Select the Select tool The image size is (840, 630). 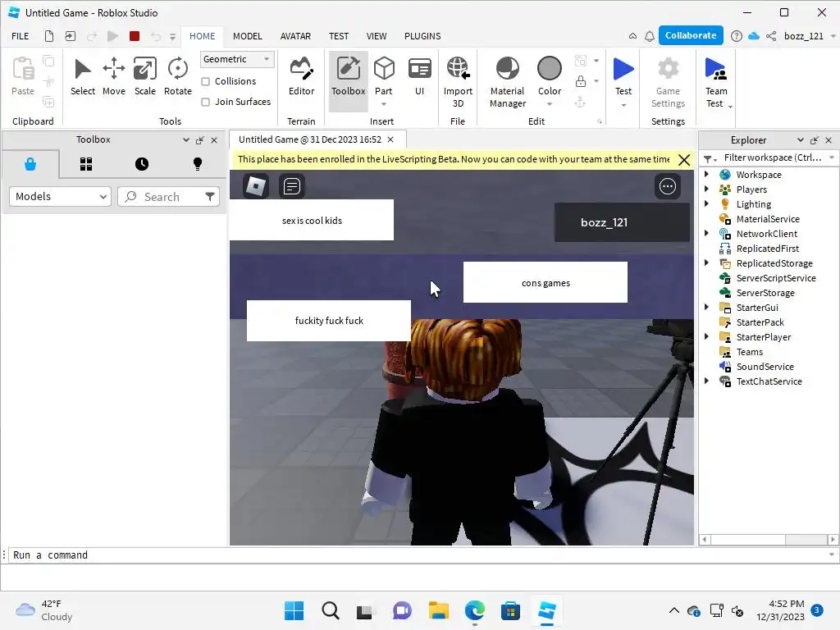click(83, 76)
